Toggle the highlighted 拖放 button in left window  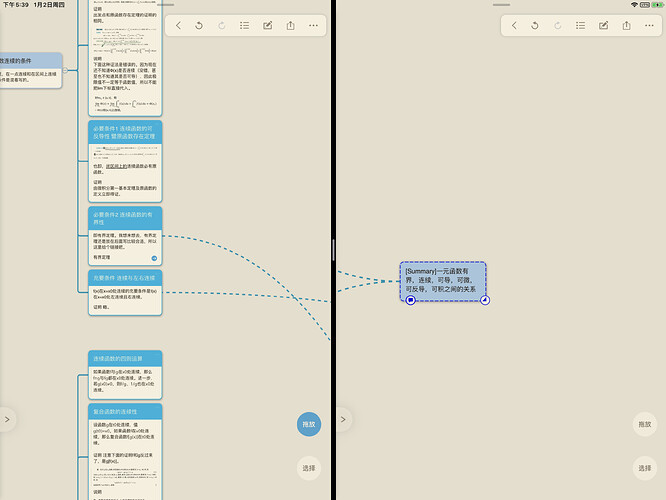point(309,424)
